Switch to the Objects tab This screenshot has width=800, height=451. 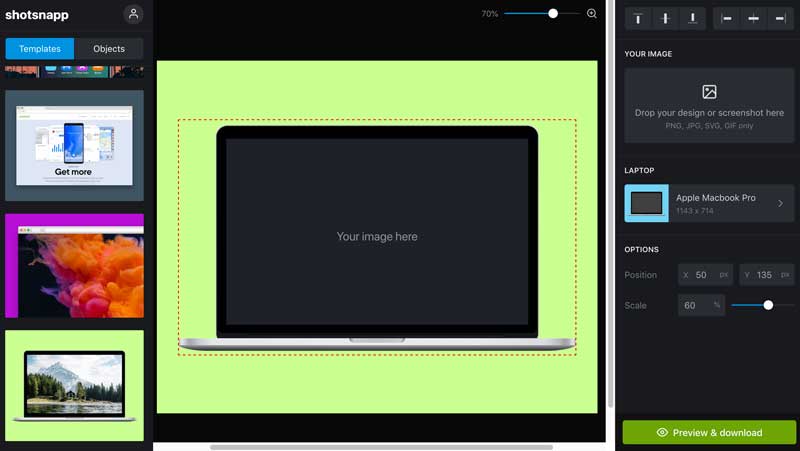[x=109, y=49]
